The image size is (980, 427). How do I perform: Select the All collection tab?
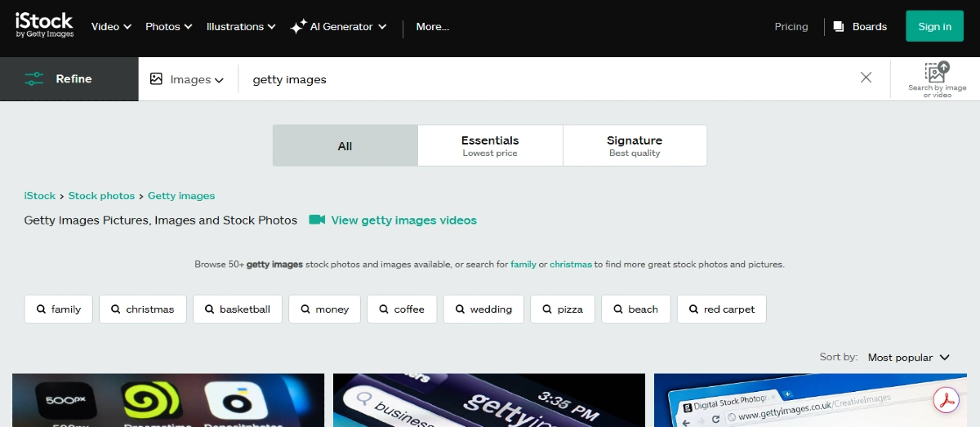click(345, 145)
